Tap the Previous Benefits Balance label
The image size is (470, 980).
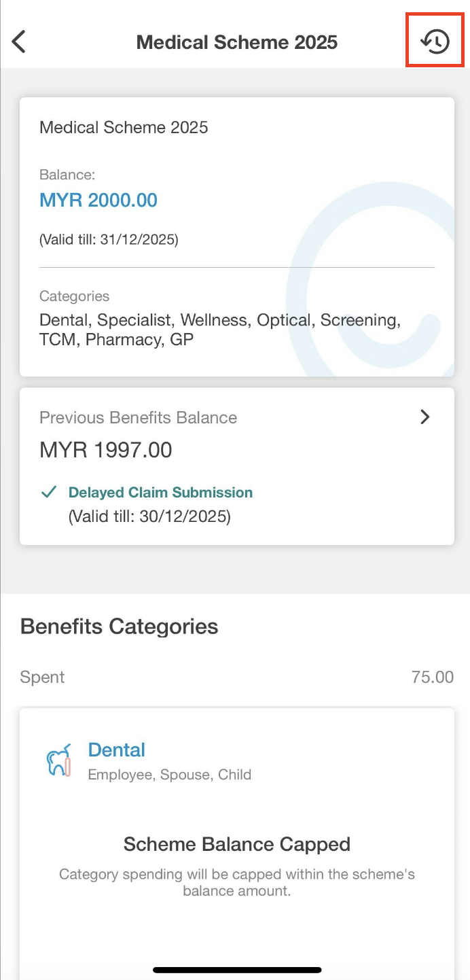click(139, 417)
